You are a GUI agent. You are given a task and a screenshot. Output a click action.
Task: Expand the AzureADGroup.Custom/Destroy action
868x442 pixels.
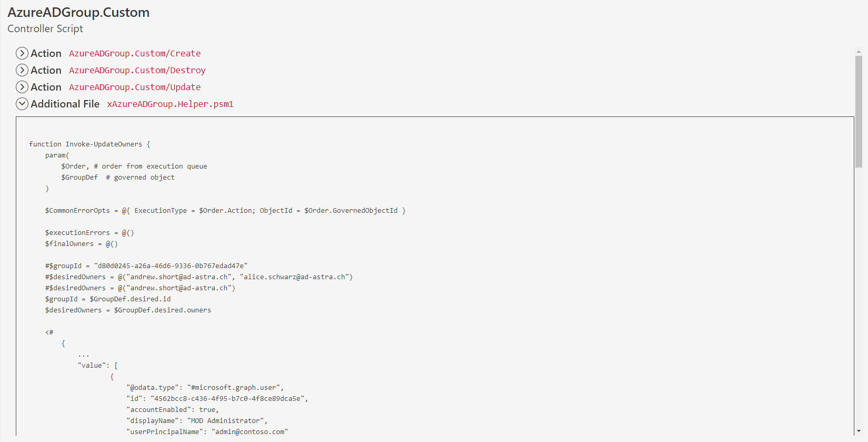click(x=22, y=70)
